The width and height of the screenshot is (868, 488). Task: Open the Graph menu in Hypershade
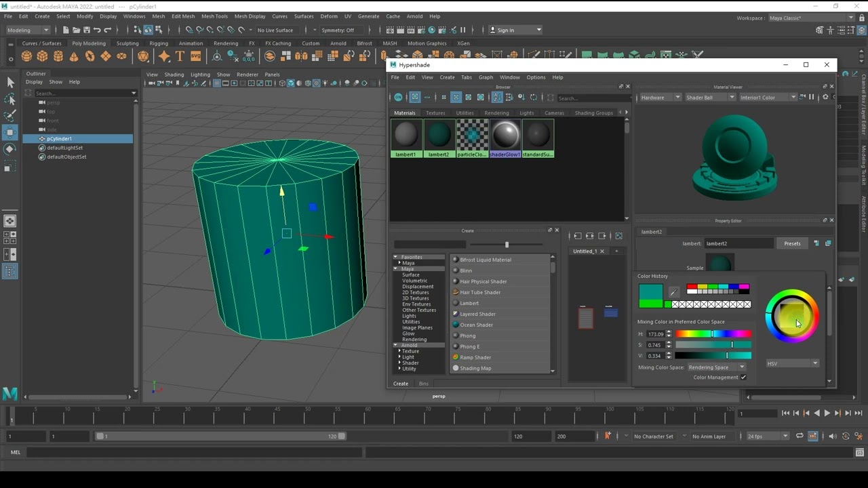click(486, 77)
